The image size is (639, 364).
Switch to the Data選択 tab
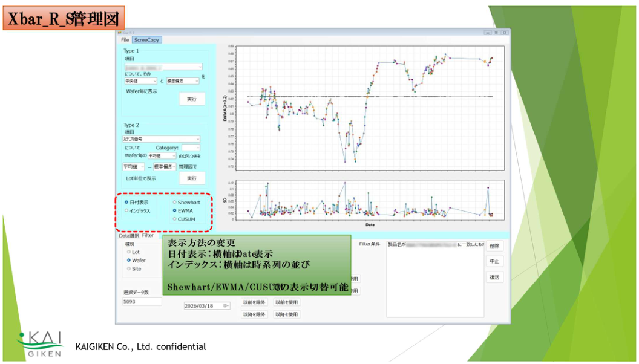pyautogui.click(x=129, y=236)
